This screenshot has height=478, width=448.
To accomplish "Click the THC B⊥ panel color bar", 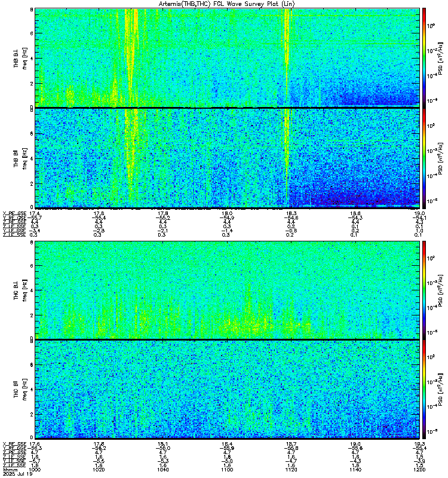I will [424, 290].
